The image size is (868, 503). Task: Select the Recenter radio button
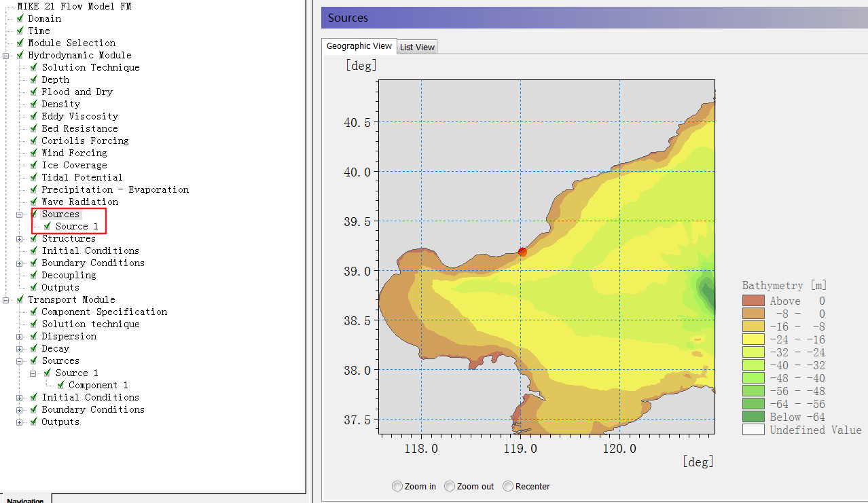[508, 486]
